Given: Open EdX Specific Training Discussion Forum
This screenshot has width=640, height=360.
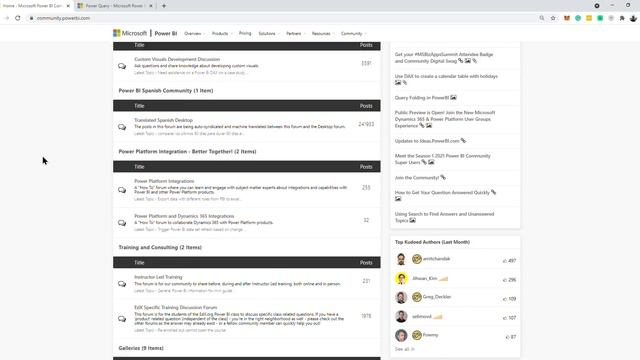Looking at the screenshot, I should click(x=176, y=307).
